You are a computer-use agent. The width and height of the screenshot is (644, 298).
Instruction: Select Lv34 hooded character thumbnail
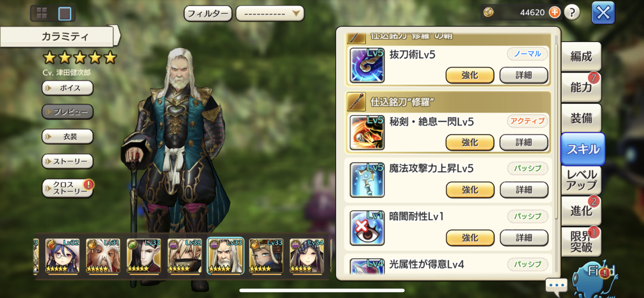point(307,256)
